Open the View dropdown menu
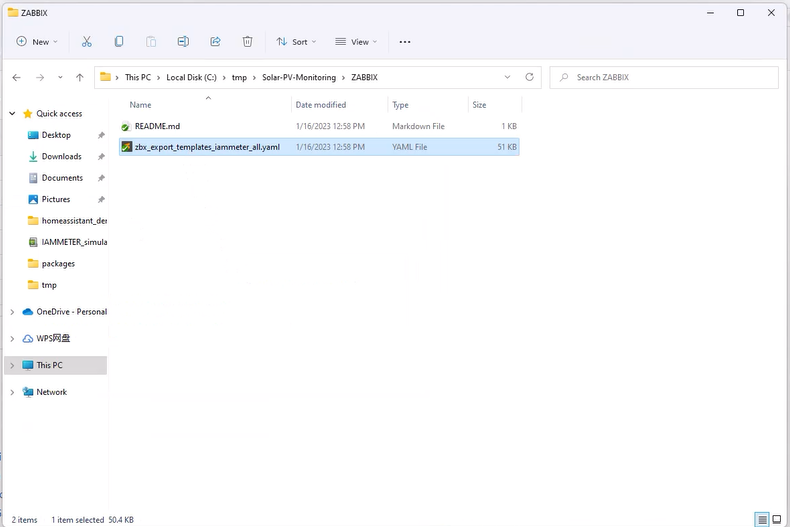 tap(356, 42)
